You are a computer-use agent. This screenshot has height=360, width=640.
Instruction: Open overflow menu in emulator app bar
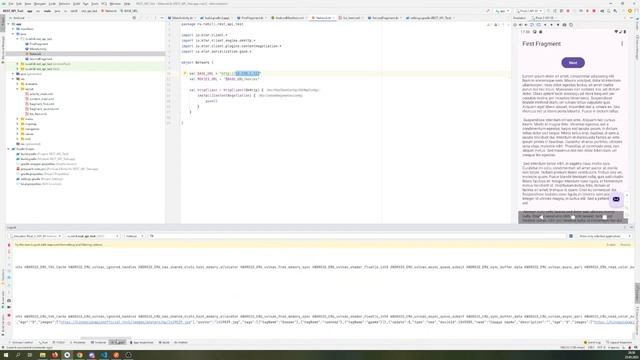click(x=622, y=44)
